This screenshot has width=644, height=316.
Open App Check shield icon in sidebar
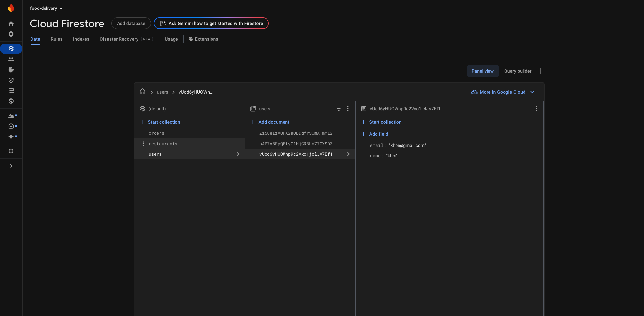(11, 80)
